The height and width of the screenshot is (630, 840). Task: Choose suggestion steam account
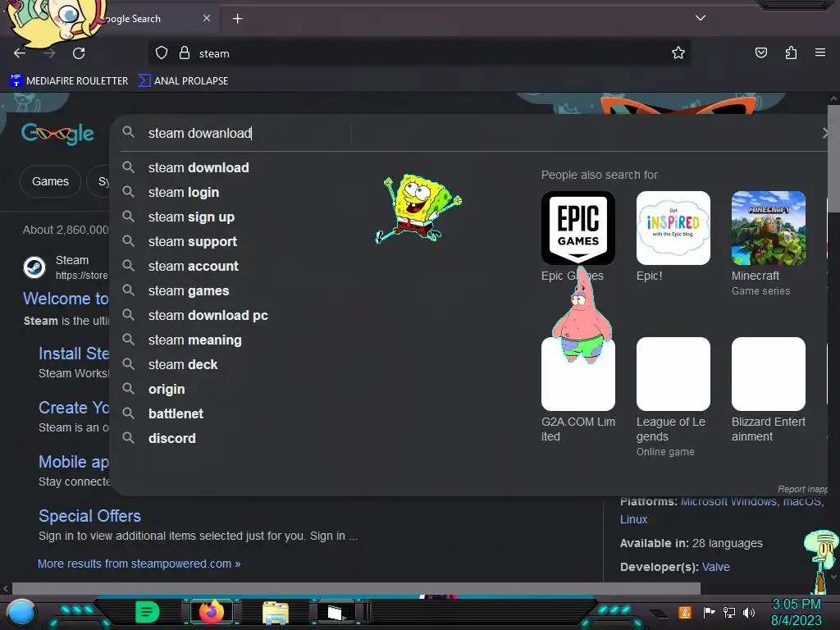pos(194,267)
